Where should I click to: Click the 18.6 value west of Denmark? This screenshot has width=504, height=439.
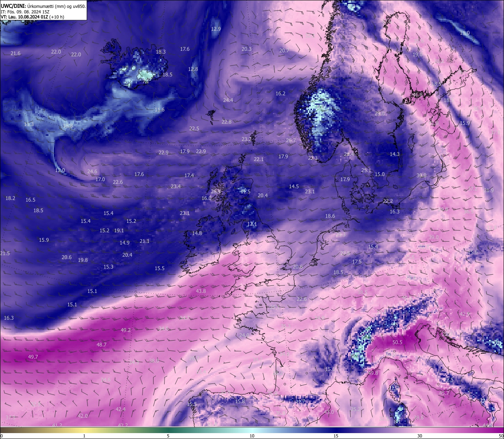click(x=330, y=216)
